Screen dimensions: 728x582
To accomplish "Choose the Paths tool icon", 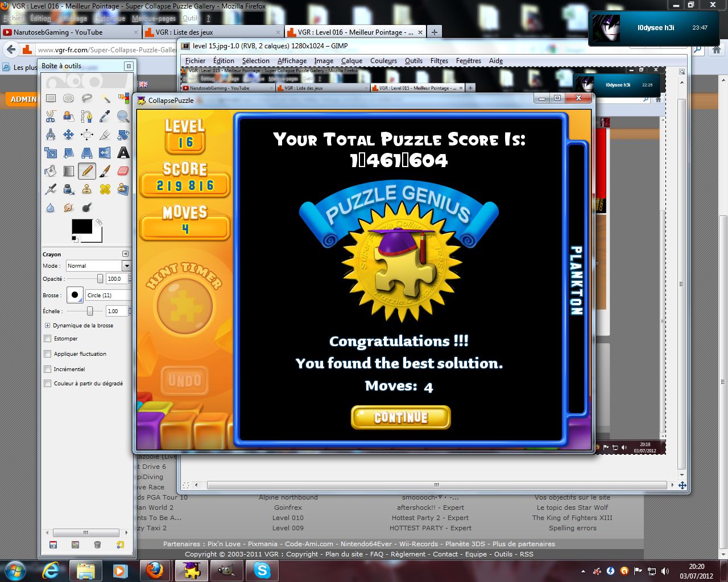I will click(86, 117).
